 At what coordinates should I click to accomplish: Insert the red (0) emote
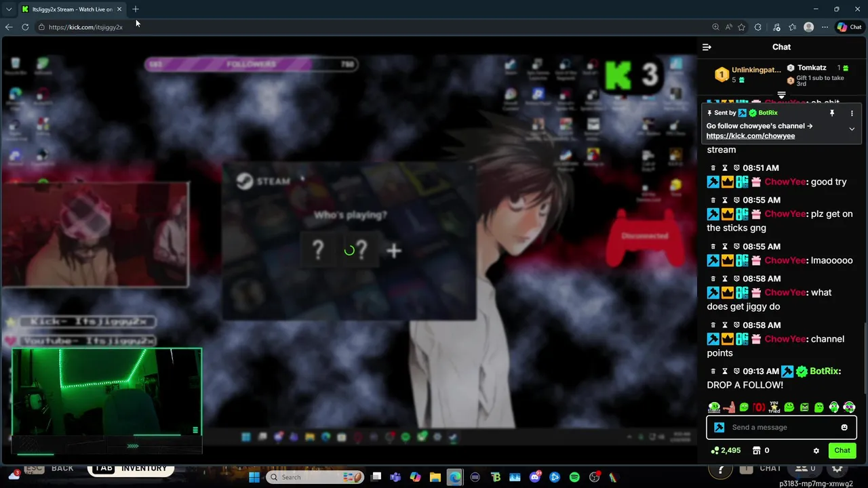(x=759, y=407)
